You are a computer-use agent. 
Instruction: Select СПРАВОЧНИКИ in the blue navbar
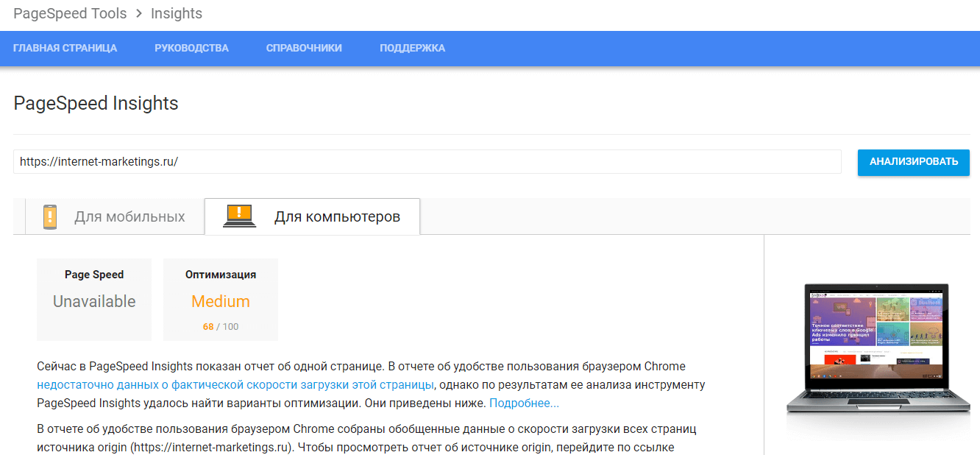pyautogui.click(x=304, y=48)
